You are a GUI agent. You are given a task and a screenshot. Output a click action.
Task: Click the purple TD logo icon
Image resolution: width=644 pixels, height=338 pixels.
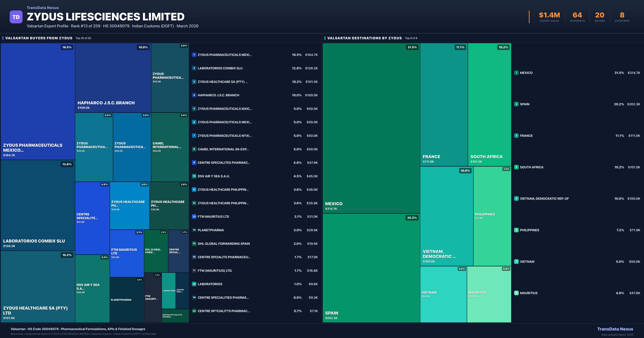click(x=16, y=17)
